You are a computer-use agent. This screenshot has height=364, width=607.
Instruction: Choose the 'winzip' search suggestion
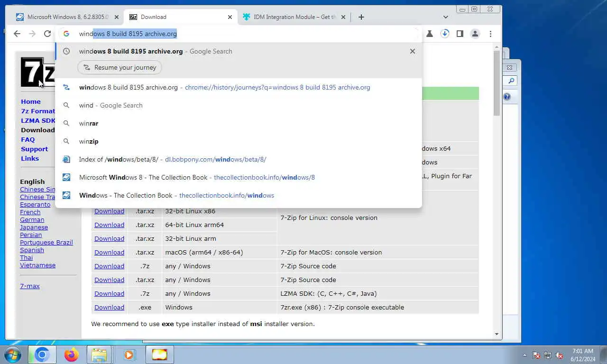point(239,141)
